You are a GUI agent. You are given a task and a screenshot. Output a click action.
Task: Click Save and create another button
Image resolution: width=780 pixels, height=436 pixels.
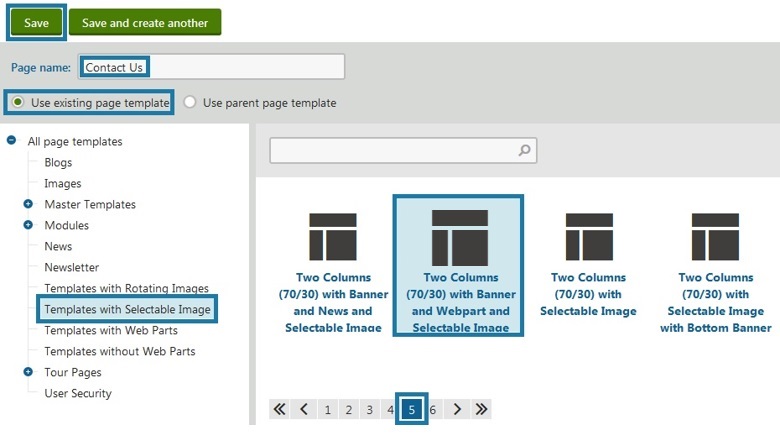coord(145,23)
